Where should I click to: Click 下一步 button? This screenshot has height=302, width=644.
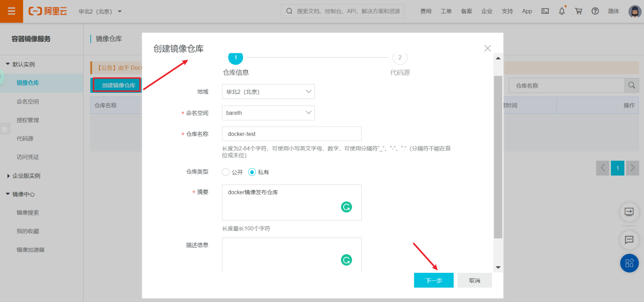coord(434,280)
